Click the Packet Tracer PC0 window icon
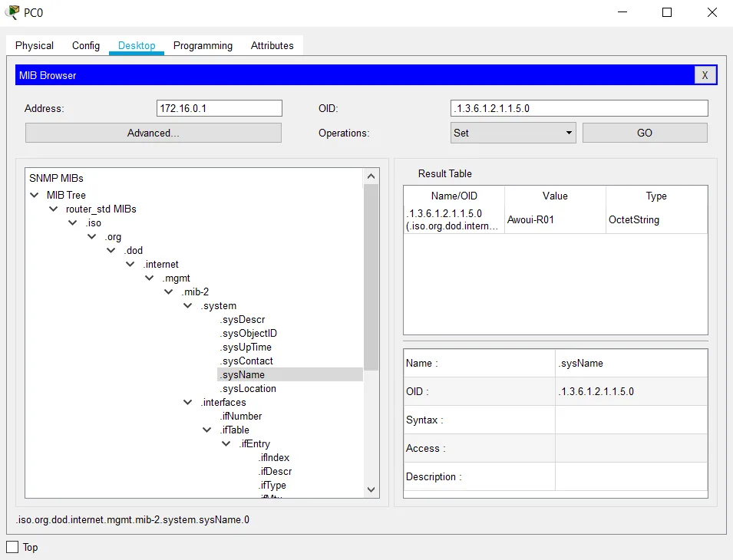733x560 pixels. (12, 12)
